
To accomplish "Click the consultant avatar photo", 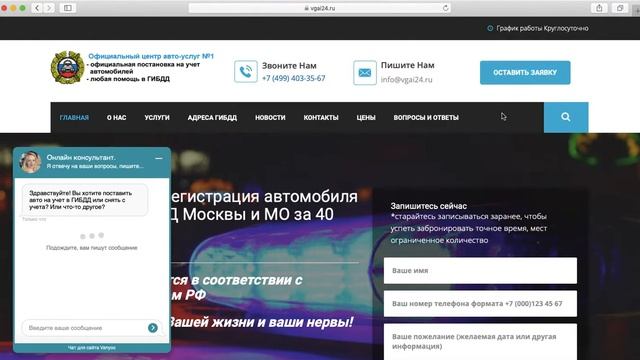I will [x=30, y=162].
